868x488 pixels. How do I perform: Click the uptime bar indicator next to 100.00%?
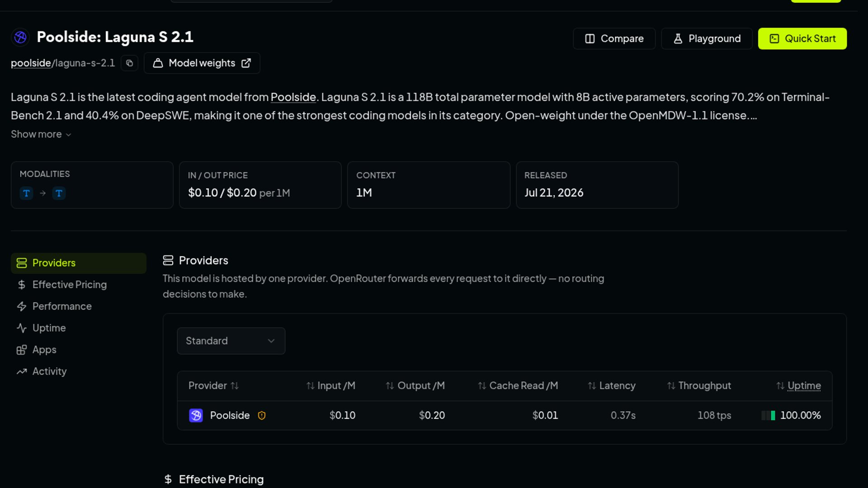[x=768, y=415]
